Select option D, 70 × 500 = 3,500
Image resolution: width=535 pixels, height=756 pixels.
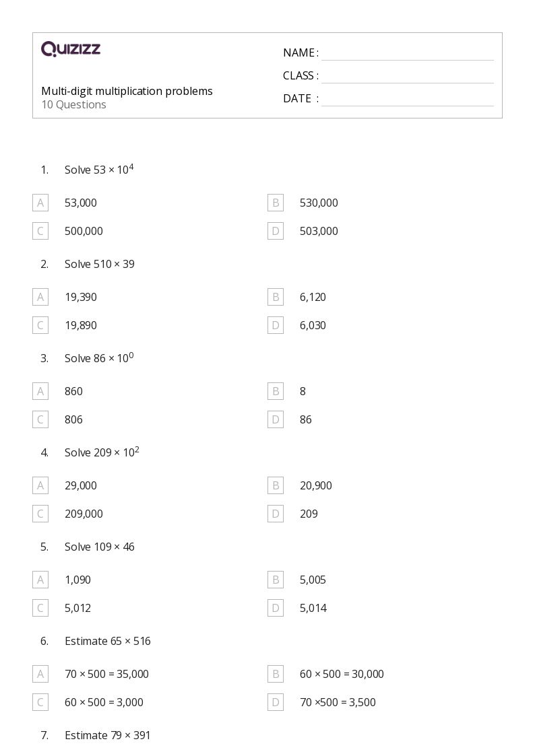coord(276,702)
